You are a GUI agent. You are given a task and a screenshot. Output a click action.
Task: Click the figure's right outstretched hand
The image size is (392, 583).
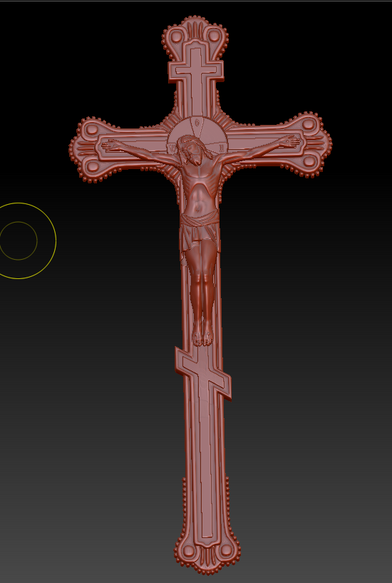[290, 141]
